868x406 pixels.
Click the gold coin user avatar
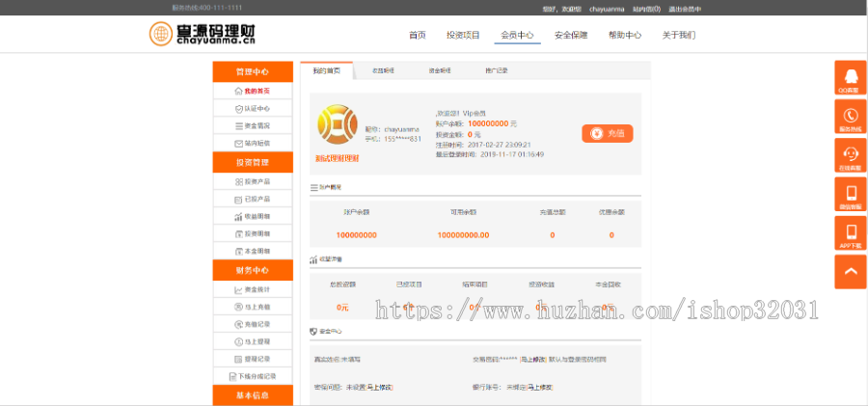[338, 124]
